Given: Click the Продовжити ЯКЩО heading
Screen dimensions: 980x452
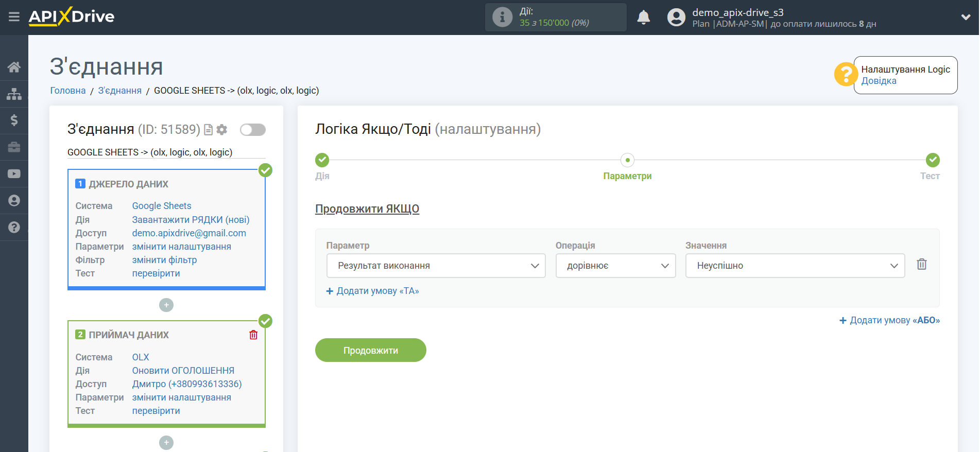Looking at the screenshot, I should coord(367,209).
